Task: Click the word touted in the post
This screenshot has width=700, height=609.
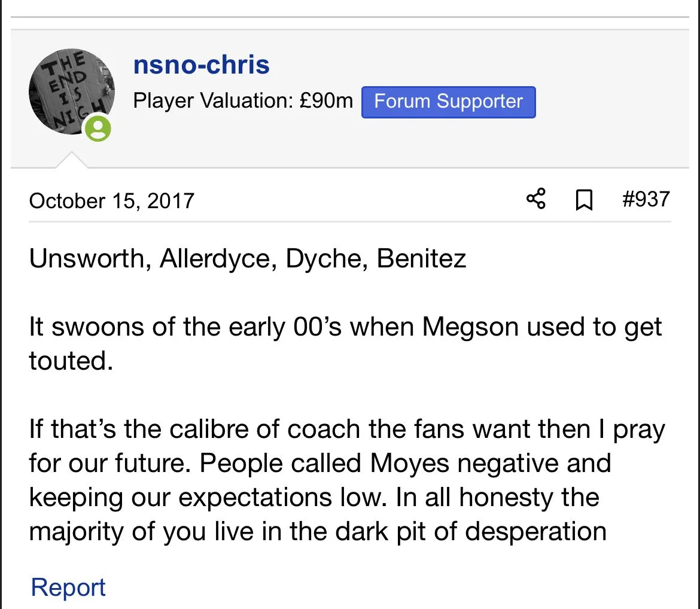Action: click(71, 361)
